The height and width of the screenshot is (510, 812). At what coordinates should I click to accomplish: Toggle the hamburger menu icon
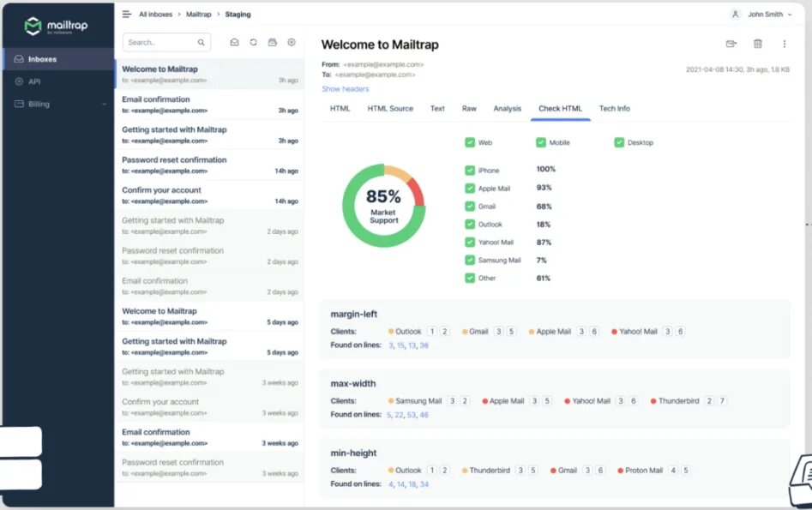pyautogui.click(x=126, y=15)
